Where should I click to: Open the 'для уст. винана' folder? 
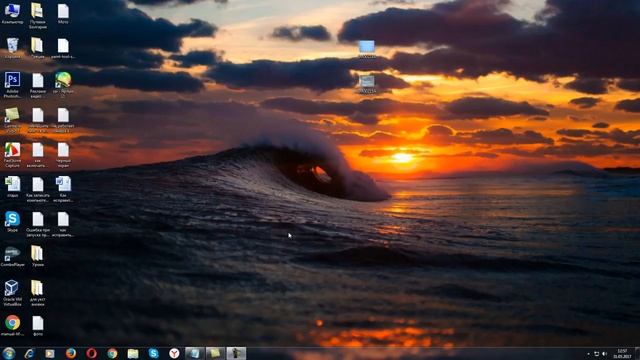38,293
